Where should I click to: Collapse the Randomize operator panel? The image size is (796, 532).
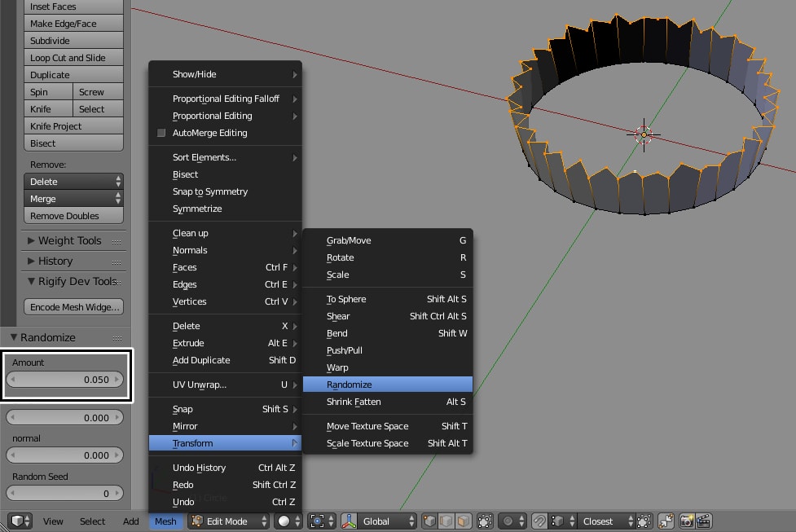(14, 337)
